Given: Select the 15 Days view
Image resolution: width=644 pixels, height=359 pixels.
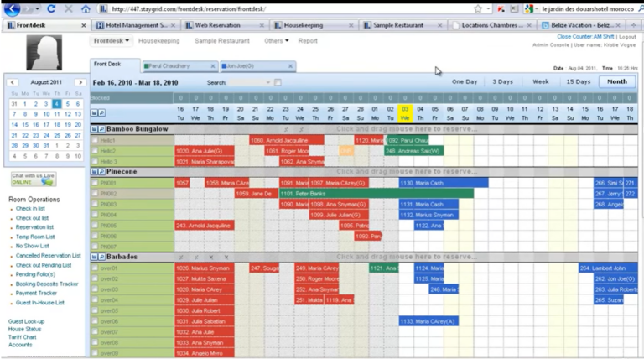Looking at the screenshot, I should pyautogui.click(x=579, y=81).
